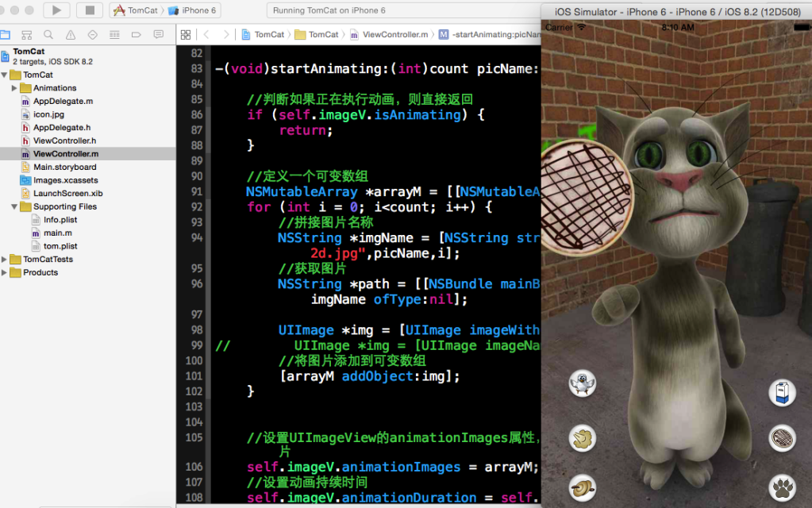Select the Animations folder label

(55, 88)
